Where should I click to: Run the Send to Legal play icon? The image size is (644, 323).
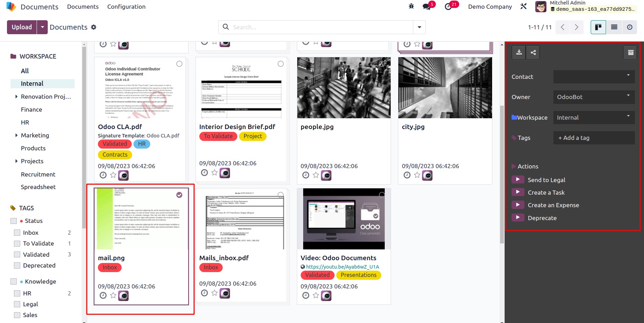[518, 179]
